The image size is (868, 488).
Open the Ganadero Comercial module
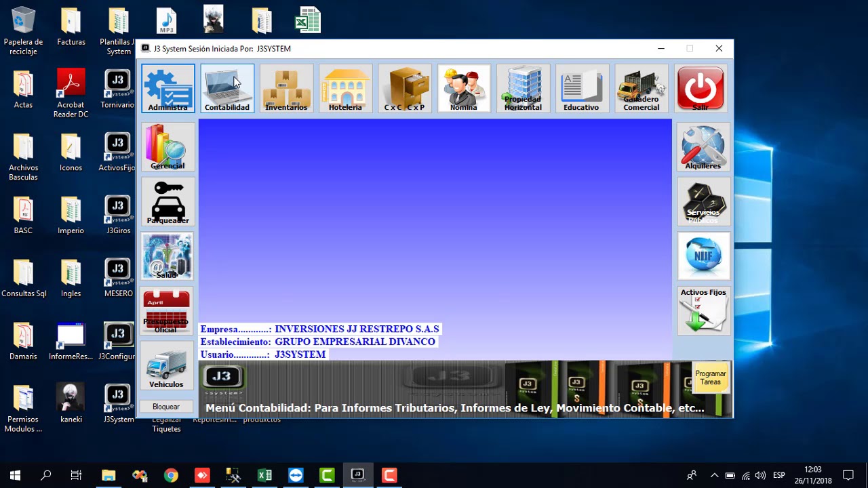642,88
